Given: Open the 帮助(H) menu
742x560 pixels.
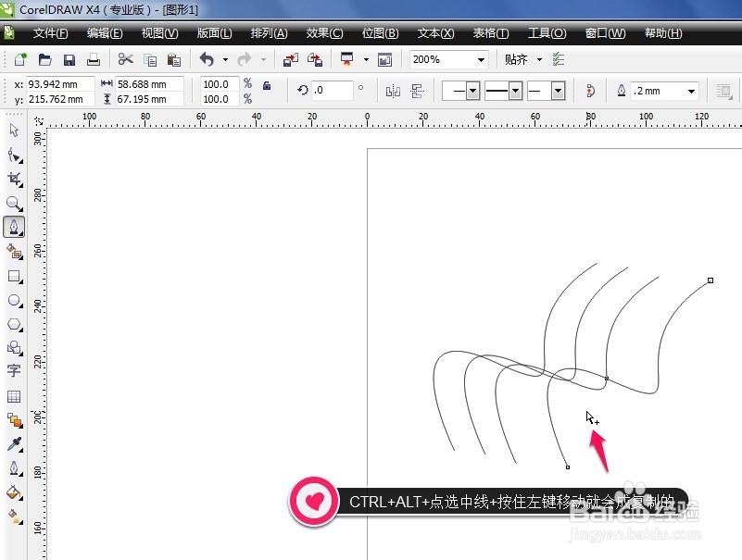Looking at the screenshot, I should point(663,33).
